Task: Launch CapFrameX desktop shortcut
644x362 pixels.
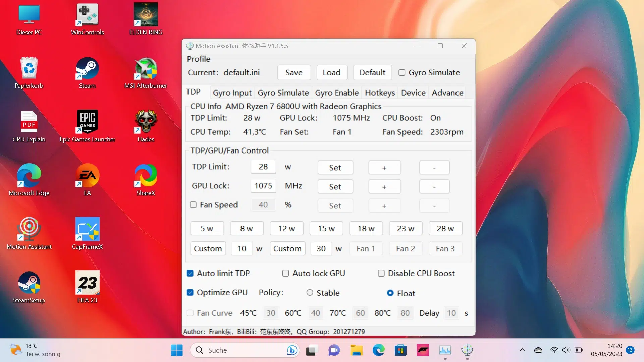Action: pos(87,234)
